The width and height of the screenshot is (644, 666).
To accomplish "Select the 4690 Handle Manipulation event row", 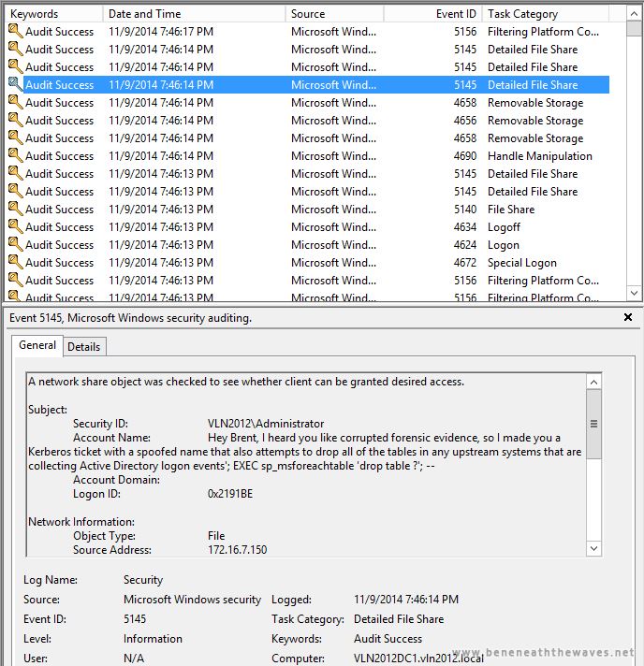I will coord(309,156).
